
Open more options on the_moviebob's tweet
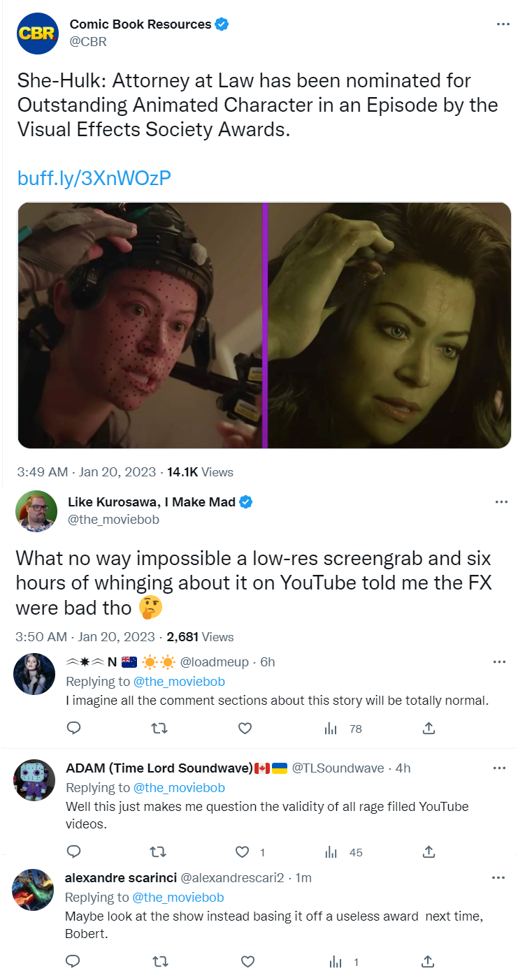pos(501,502)
